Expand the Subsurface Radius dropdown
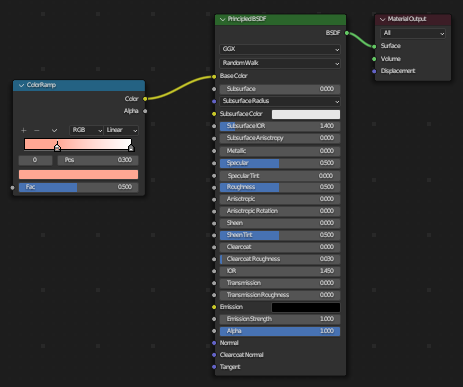 tap(280, 101)
